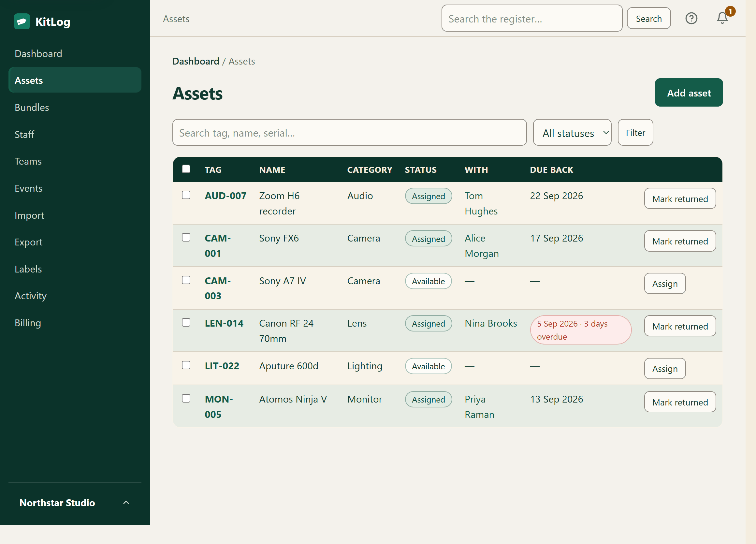The width and height of the screenshot is (756, 544).
Task: Click the Filter button
Action: click(x=635, y=133)
